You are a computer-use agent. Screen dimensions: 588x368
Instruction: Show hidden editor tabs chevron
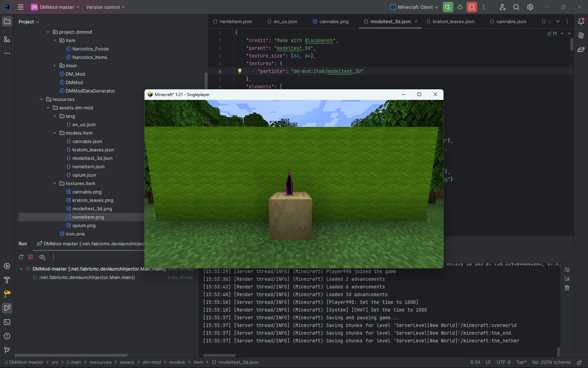point(558,21)
